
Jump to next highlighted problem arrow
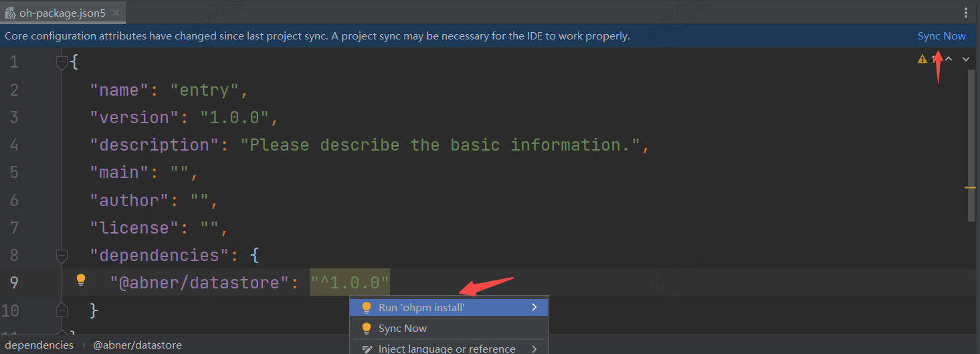[x=966, y=60]
